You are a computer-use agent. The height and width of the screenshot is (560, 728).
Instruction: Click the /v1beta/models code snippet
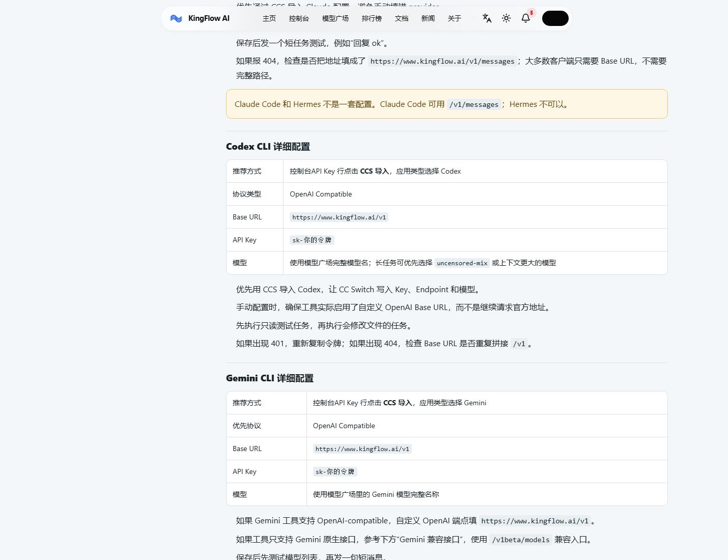(521, 540)
